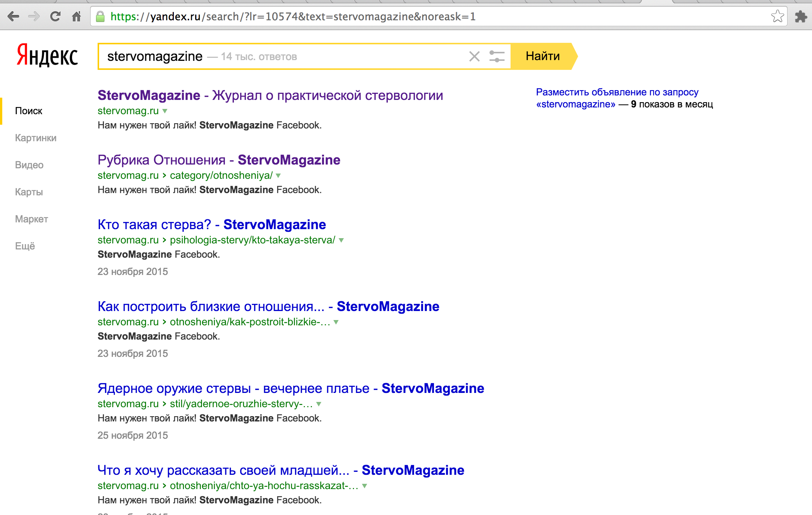Open the arrow after stil/yadernoe-oruzhie-stervy URL
Image resolution: width=812 pixels, height=515 pixels.
coord(319,404)
